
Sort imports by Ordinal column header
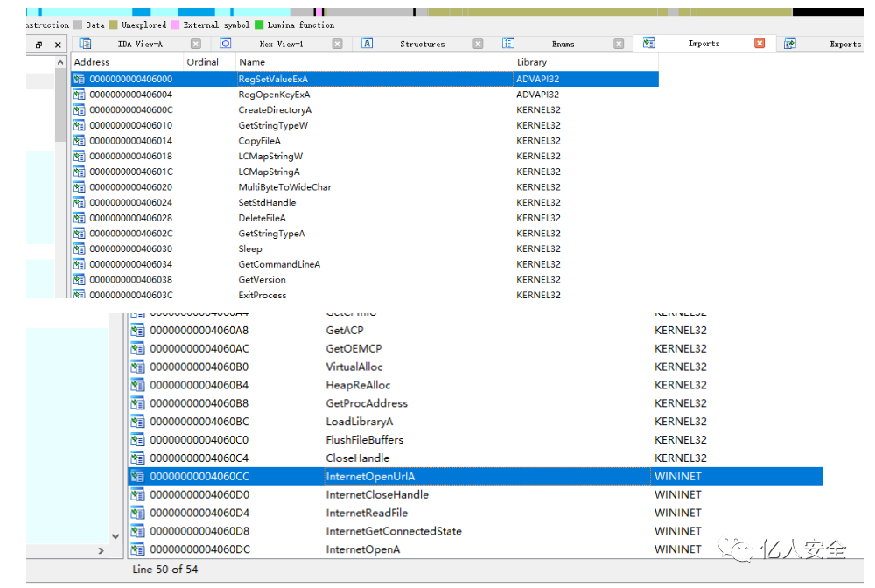point(209,62)
